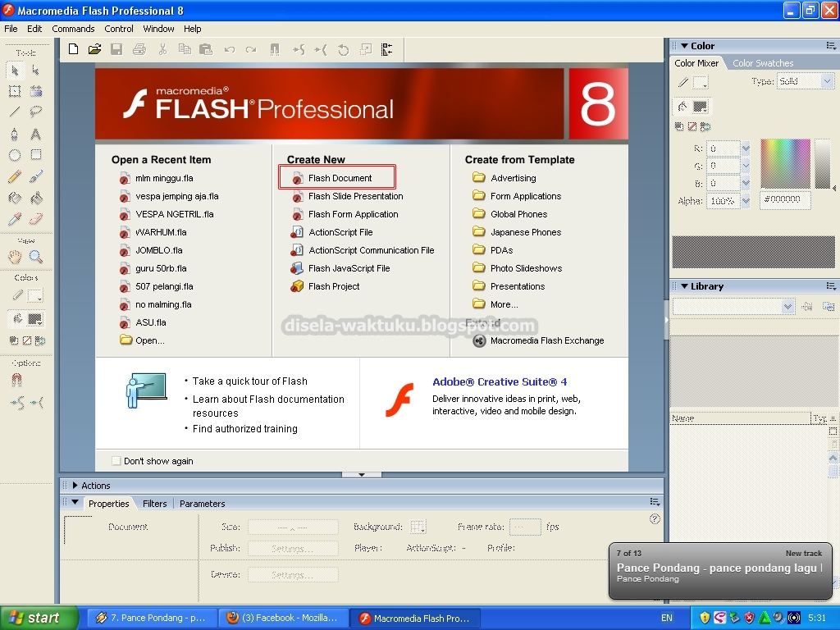
Task: Switch to the Color Swatches tab
Action: click(763, 63)
